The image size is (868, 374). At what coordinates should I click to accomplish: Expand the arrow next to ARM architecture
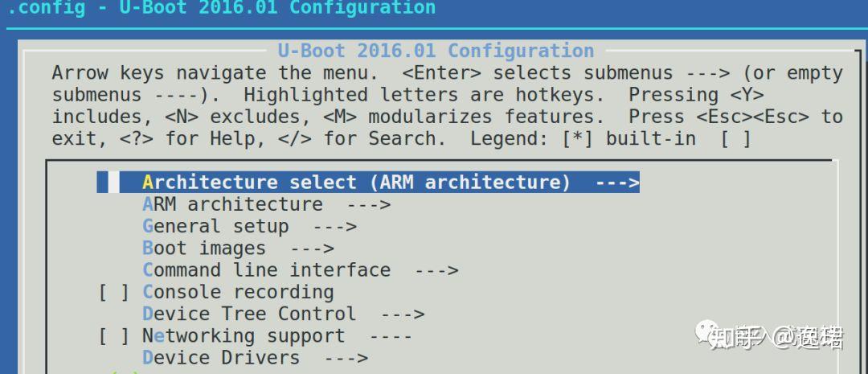coord(369,204)
